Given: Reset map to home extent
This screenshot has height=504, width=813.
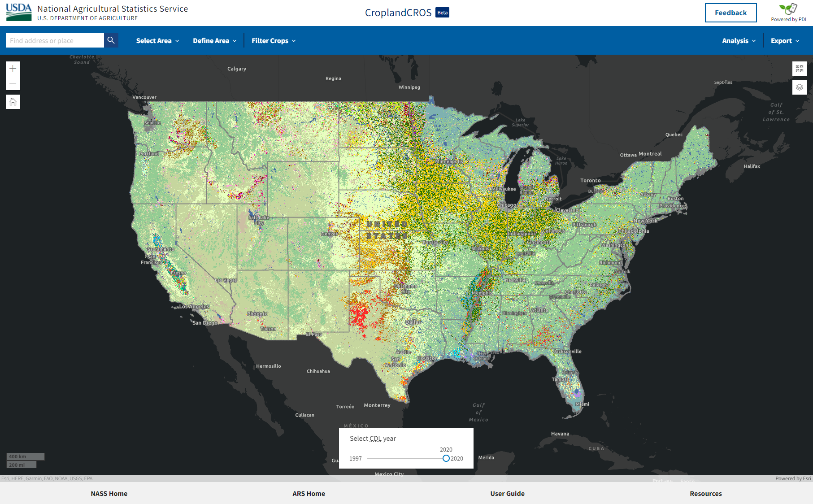Looking at the screenshot, I should click(x=13, y=102).
